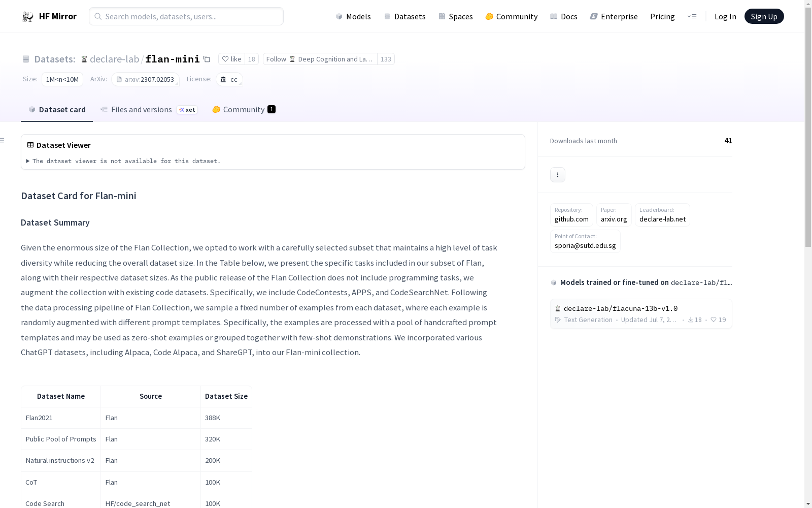Open the Models page in navbar

coord(353,17)
